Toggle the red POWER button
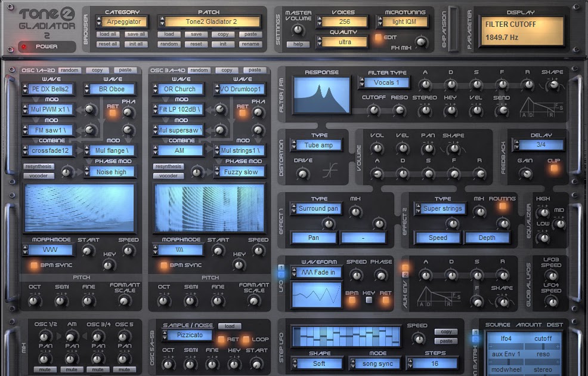This screenshot has height=376, width=588. (x=25, y=47)
